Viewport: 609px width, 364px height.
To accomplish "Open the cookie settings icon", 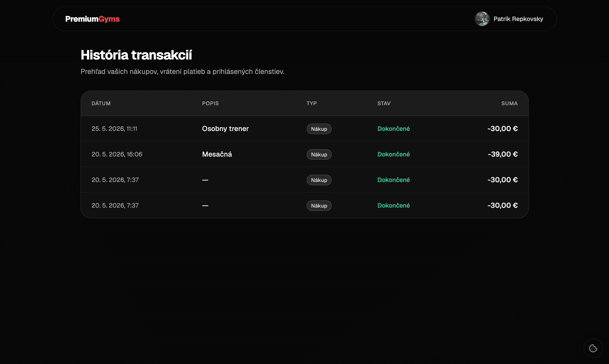I will tap(593, 348).
